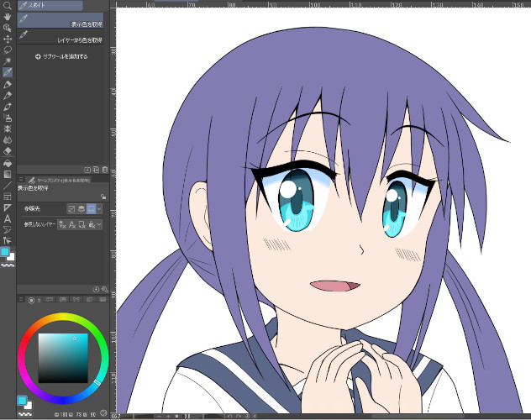
Task: Toggle exclude draft layer in 参照しないレイヤー
Action: pos(62,224)
